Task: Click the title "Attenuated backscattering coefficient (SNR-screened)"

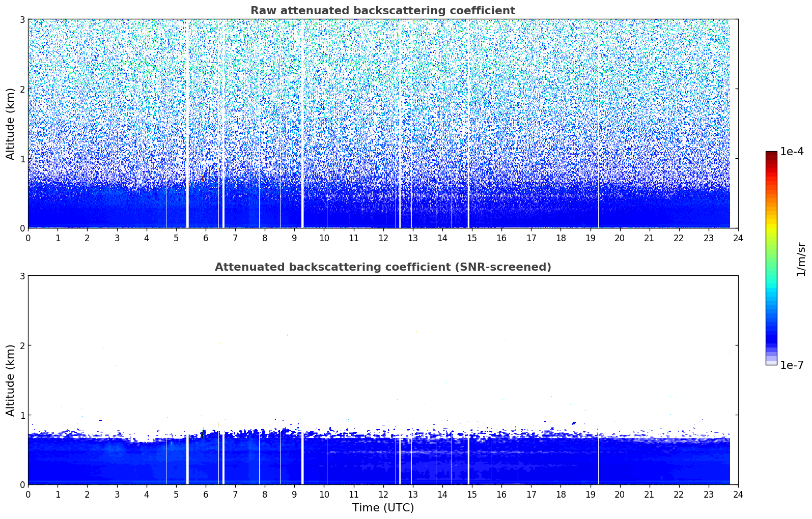Action: (383, 267)
